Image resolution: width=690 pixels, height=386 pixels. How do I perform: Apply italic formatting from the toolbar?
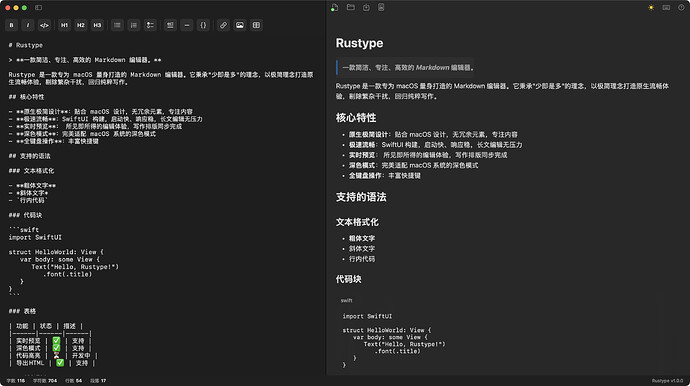tap(28, 25)
